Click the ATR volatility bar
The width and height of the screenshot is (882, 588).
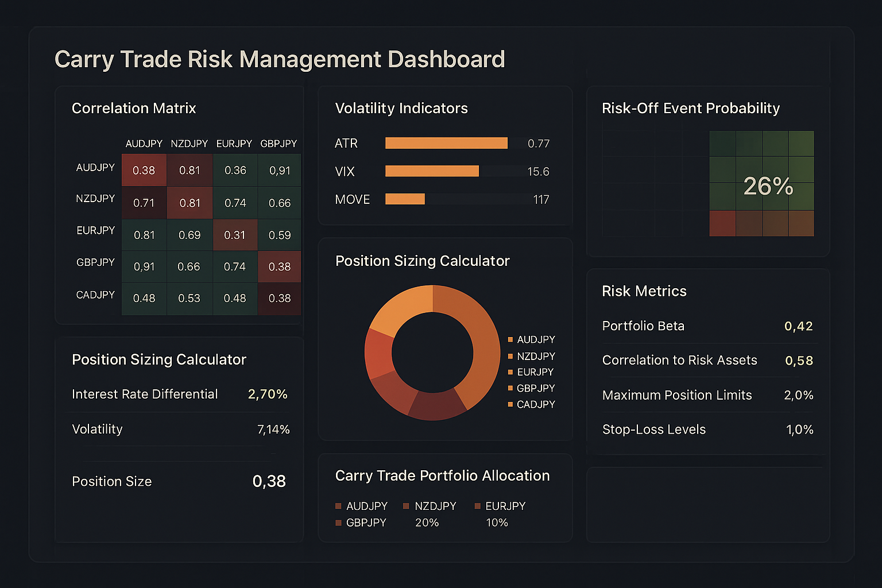pyautogui.click(x=446, y=143)
